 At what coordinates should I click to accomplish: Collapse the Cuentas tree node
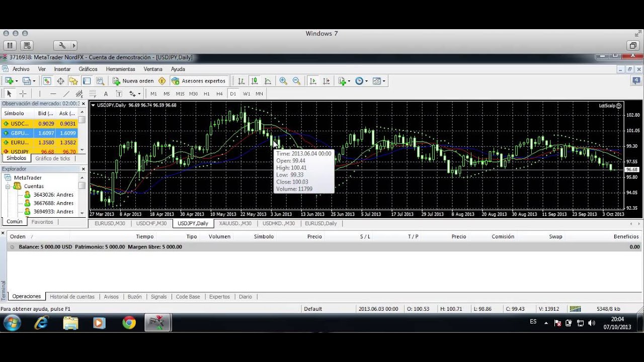click(8, 186)
